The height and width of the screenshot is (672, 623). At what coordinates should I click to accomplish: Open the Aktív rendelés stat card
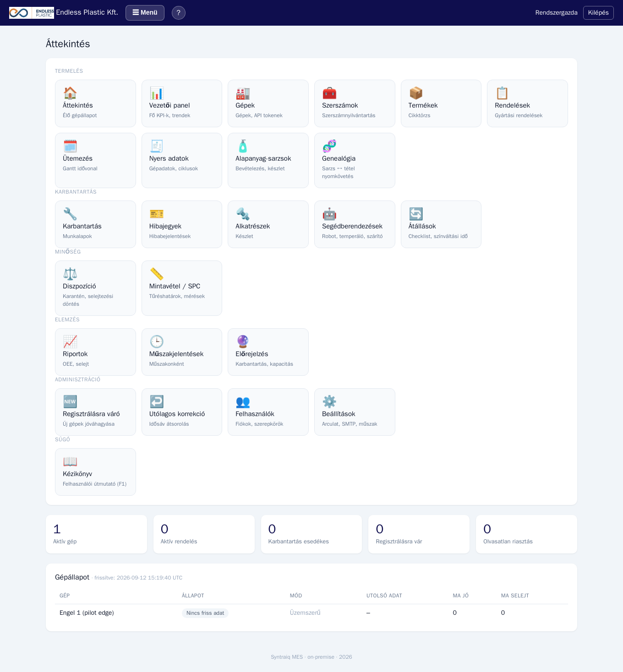pos(204,534)
